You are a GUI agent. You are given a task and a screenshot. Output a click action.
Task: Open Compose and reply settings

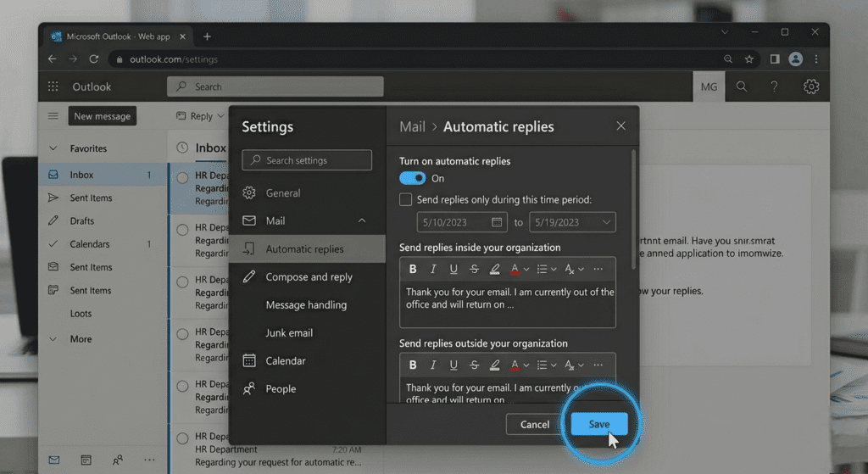(x=307, y=277)
